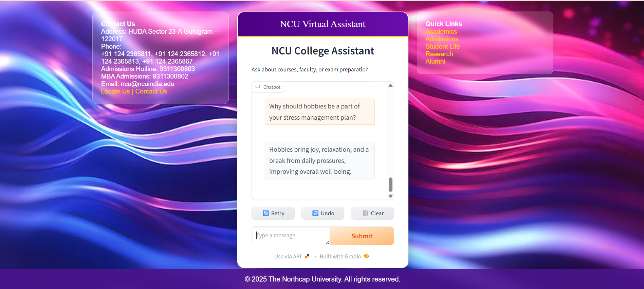Open the Academics quick link
This screenshot has width=644, height=289.
tap(441, 32)
